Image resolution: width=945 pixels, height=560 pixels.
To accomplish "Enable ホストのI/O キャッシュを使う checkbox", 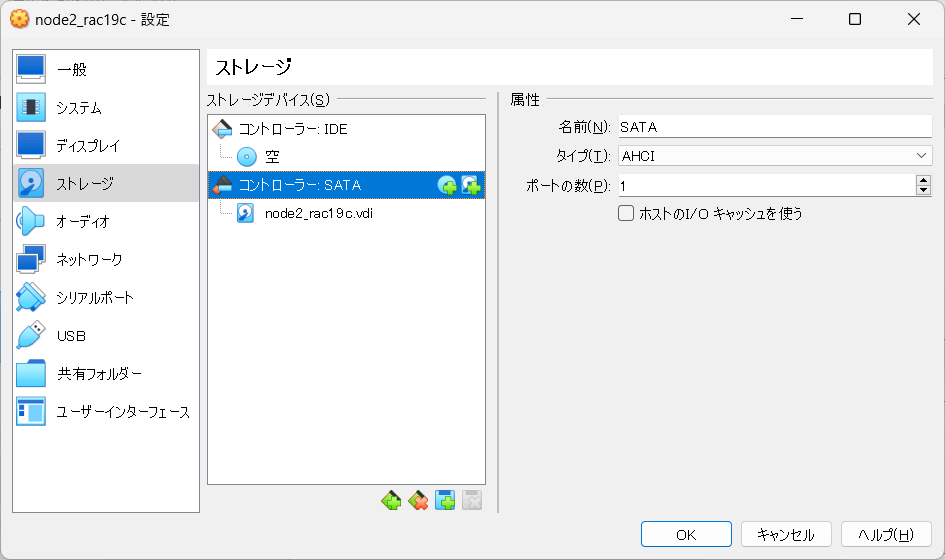I will pos(626,213).
